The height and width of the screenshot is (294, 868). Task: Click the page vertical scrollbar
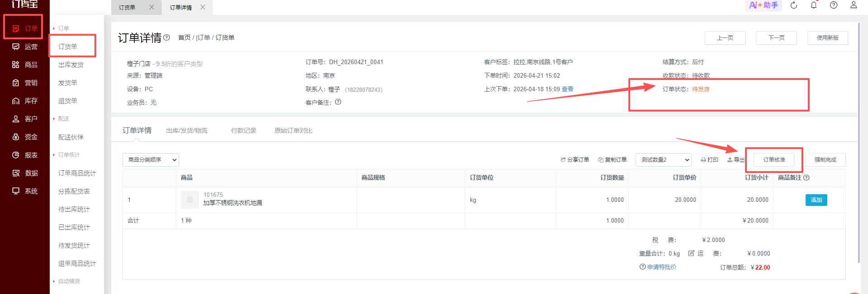point(859,142)
